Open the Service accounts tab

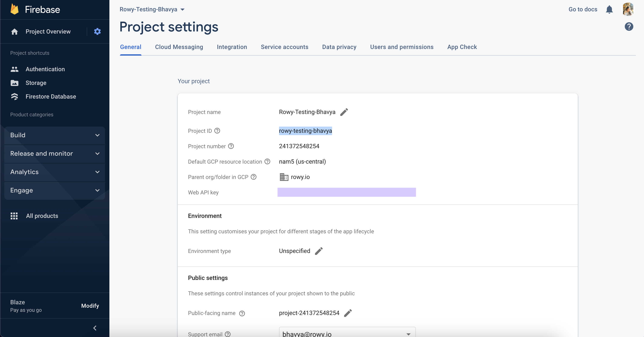(284, 47)
